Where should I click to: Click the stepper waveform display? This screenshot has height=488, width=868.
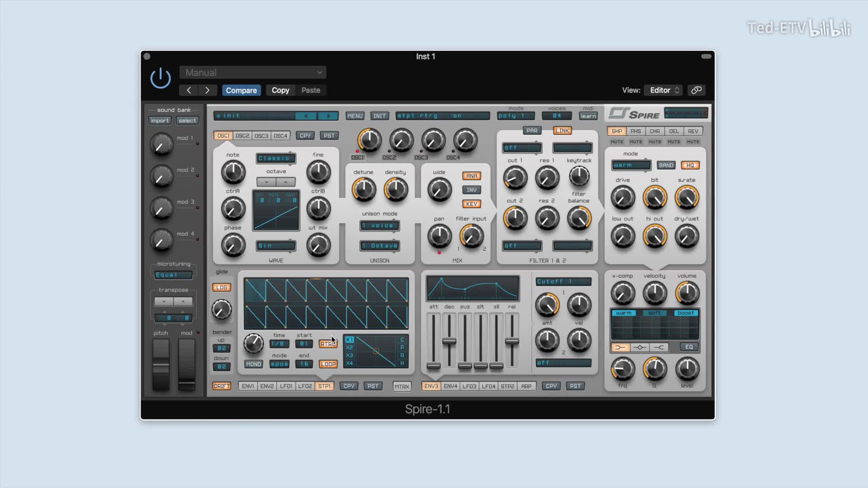[326, 303]
